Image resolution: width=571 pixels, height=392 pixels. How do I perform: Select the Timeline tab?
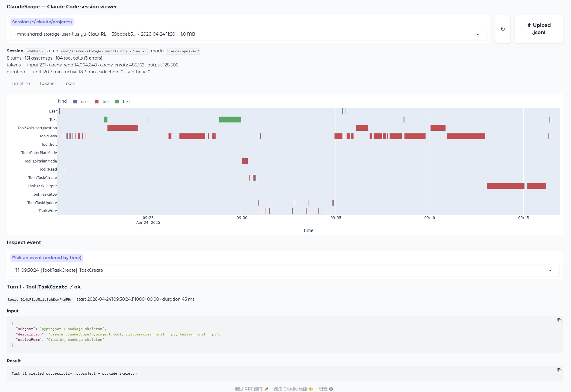(x=20, y=83)
